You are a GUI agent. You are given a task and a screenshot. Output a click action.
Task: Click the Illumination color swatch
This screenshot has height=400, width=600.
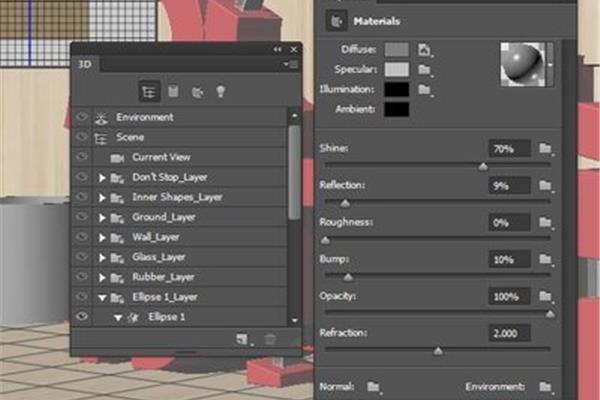(396, 90)
